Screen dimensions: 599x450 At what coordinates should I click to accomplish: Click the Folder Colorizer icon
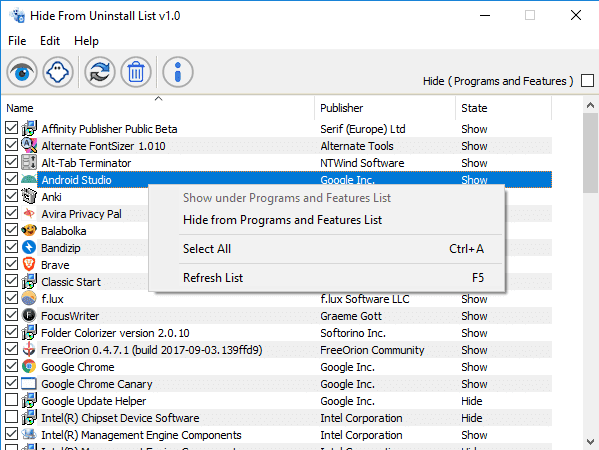pos(29,332)
